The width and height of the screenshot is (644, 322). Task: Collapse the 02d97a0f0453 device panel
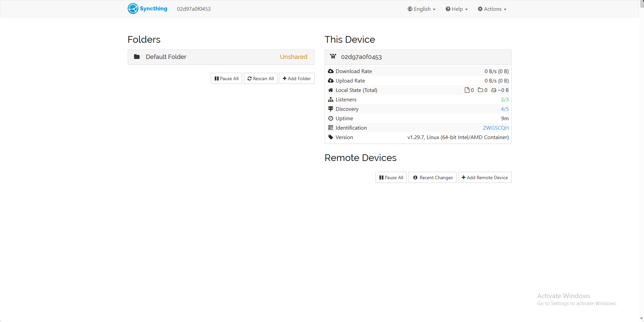click(418, 57)
